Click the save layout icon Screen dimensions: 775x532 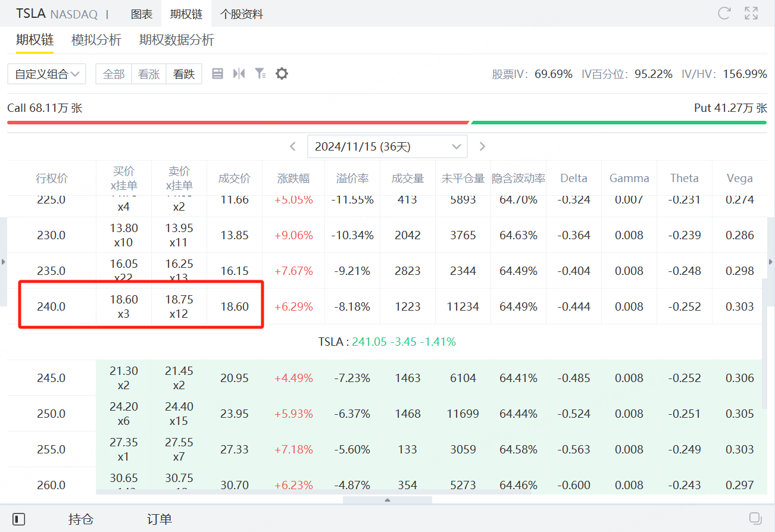[x=218, y=73]
